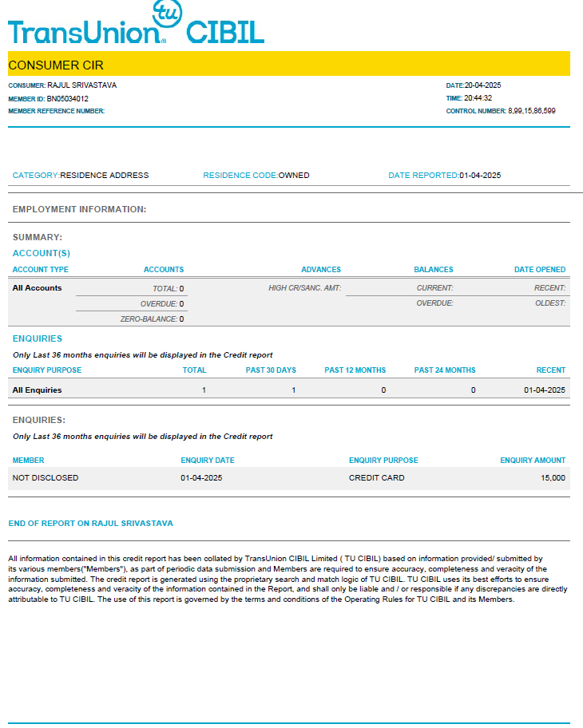Screen dimensions: 583x728
Task: Click the BALANCES column header
Action: (x=434, y=270)
